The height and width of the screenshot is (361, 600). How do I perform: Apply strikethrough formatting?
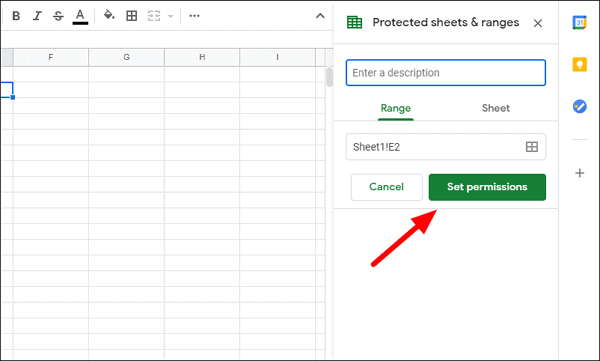pyautogui.click(x=58, y=16)
